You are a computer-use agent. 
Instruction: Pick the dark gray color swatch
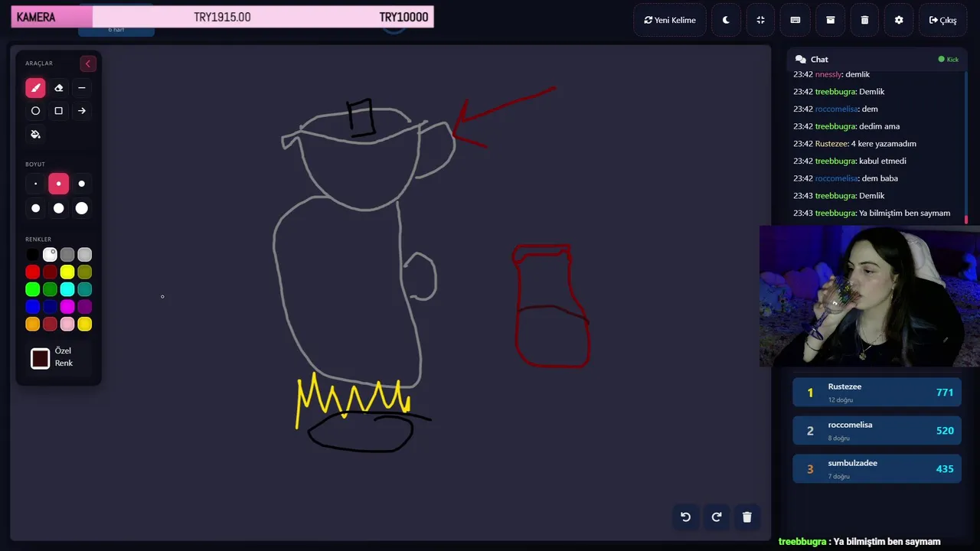click(67, 255)
